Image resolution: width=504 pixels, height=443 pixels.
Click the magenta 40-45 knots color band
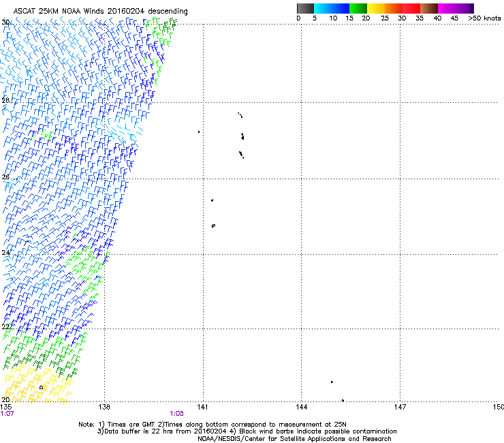[x=447, y=8]
